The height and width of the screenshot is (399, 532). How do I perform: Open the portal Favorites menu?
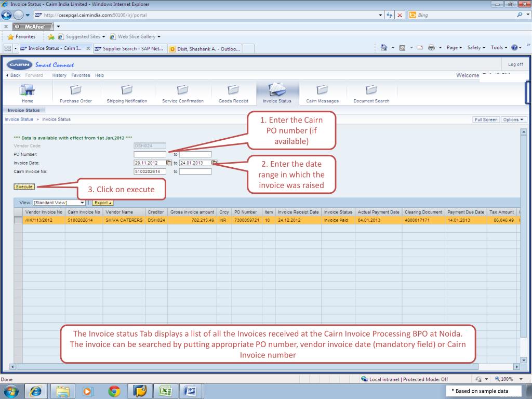click(81, 75)
